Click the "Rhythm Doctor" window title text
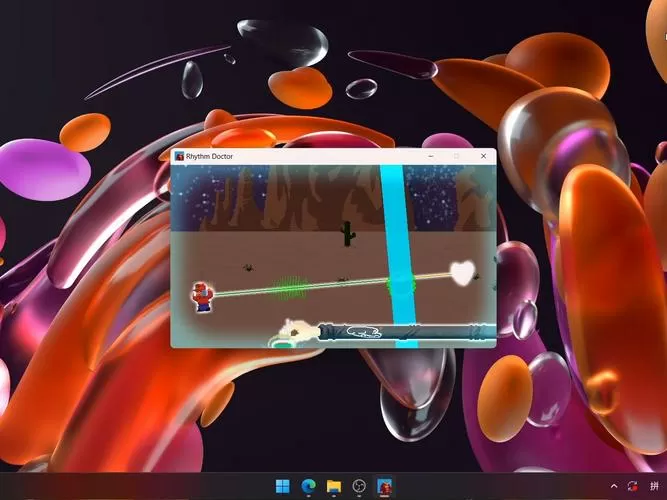Image resolution: width=667 pixels, height=500 pixels. pyautogui.click(x=209, y=156)
